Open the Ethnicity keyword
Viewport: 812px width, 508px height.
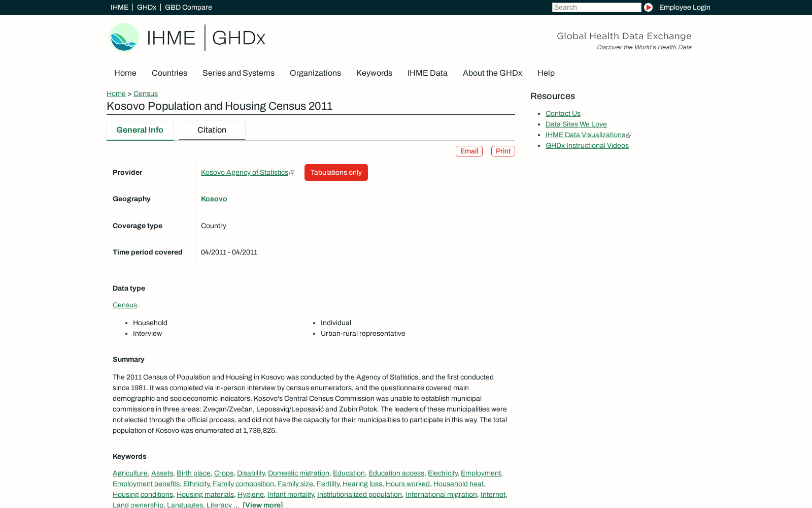point(196,484)
